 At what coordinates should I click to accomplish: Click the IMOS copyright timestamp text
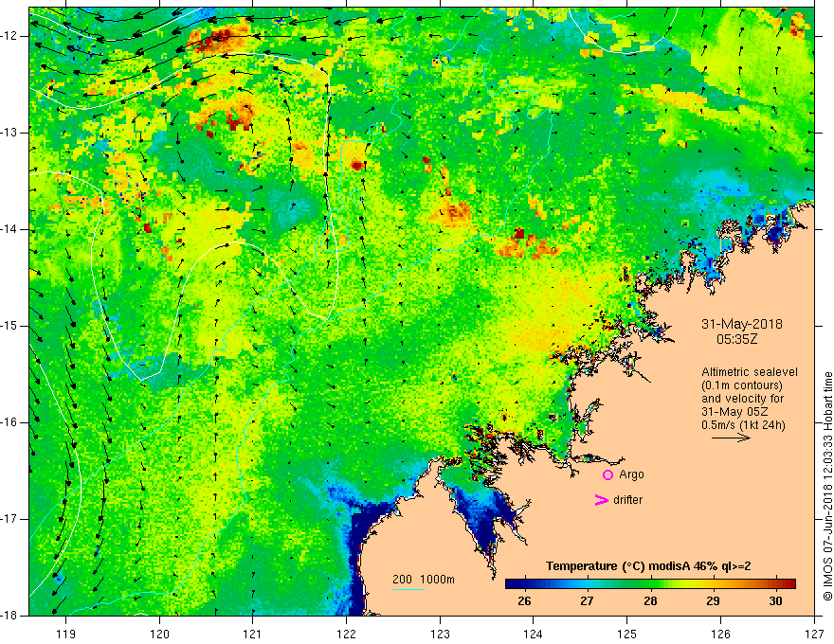click(827, 486)
